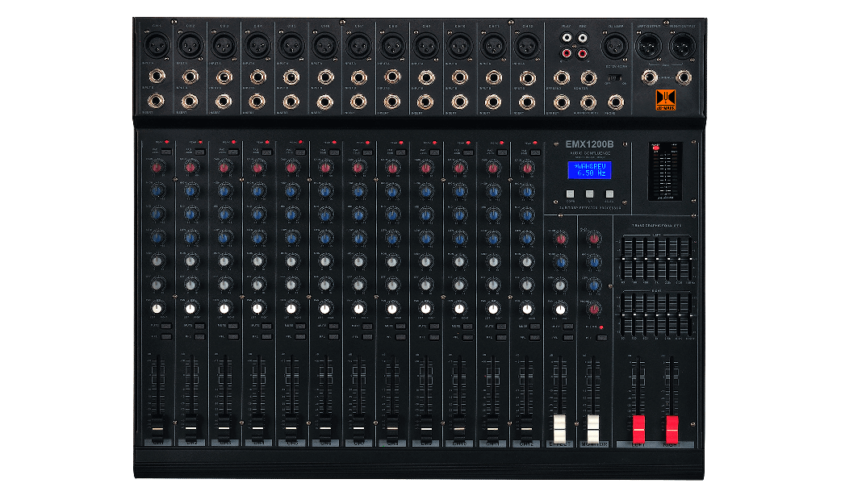Viewport: 841px width, 504px height.
Task: Click the red RCA jack under PLAY
Action: tap(565, 54)
